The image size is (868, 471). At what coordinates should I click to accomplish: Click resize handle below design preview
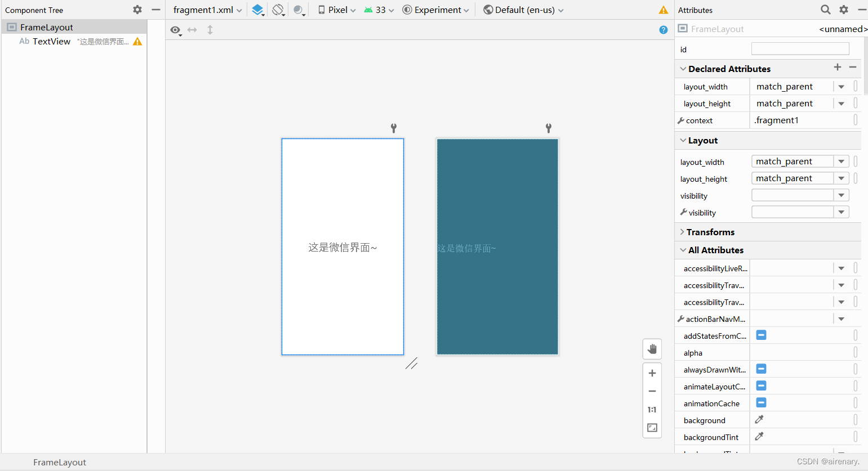412,364
